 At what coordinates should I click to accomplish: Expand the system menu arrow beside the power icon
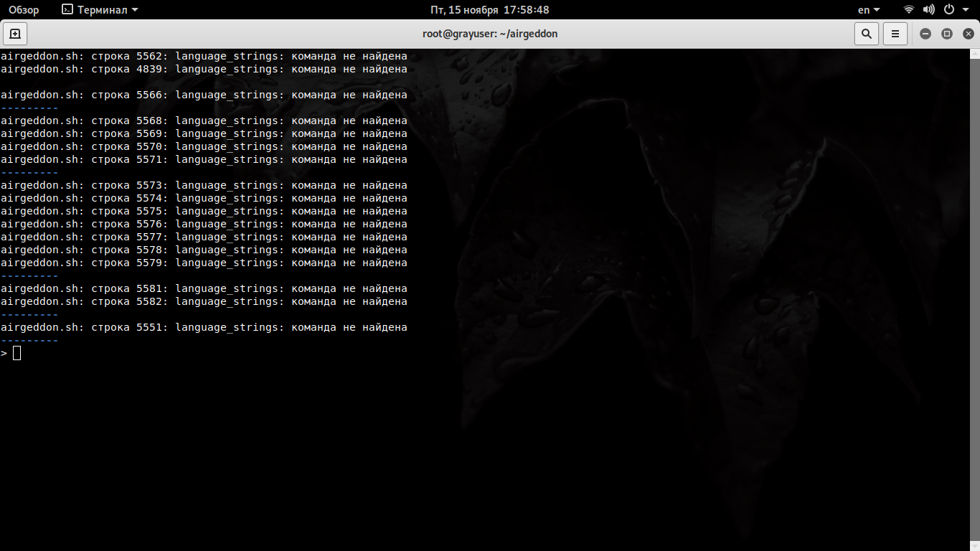click(964, 10)
